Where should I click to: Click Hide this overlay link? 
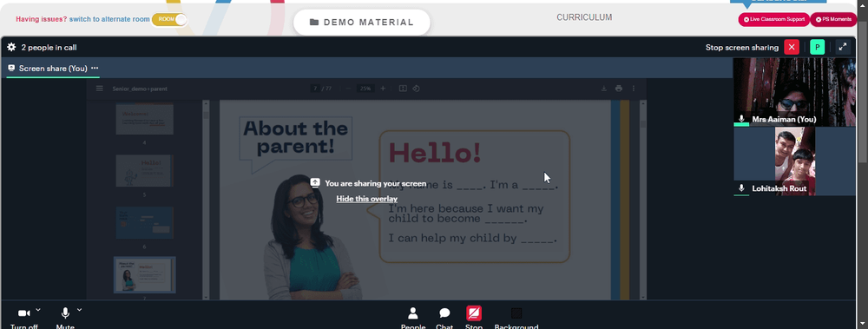[x=367, y=199]
